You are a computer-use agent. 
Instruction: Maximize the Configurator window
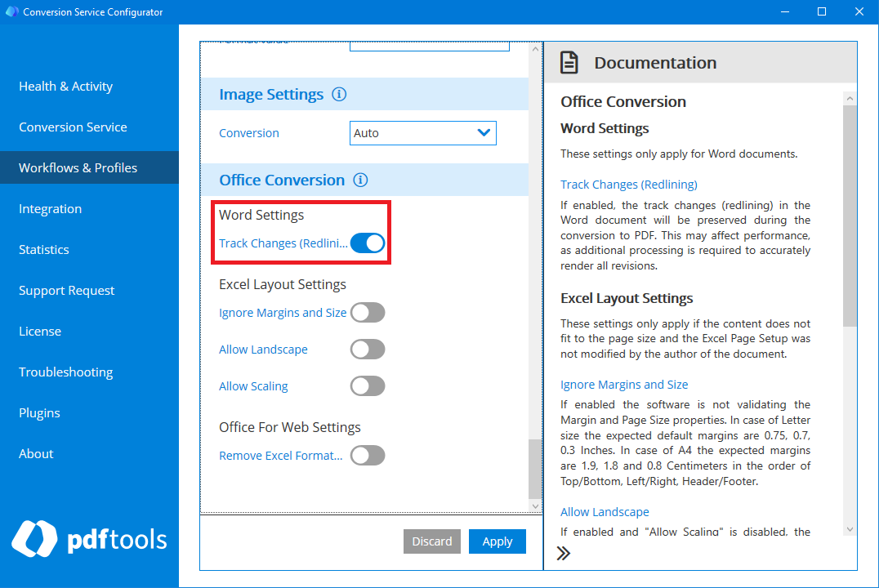[822, 11]
